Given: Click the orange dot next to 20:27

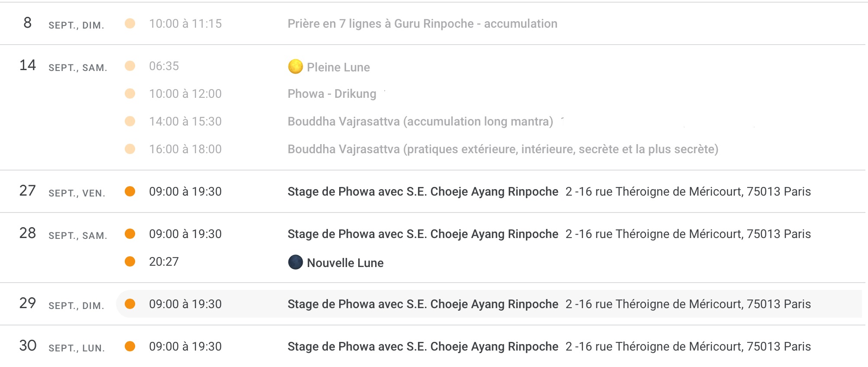Looking at the screenshot, I should pos(130,261).
